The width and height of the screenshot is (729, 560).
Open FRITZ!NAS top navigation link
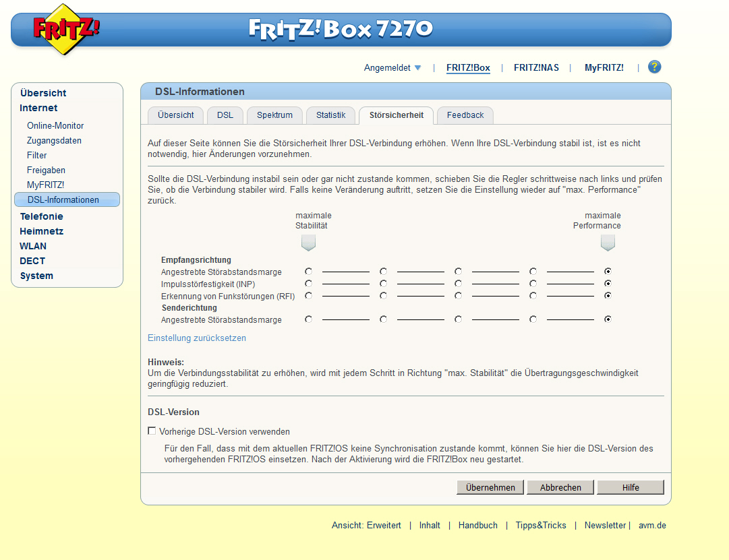pyautogui.click(x=536, y=68)
